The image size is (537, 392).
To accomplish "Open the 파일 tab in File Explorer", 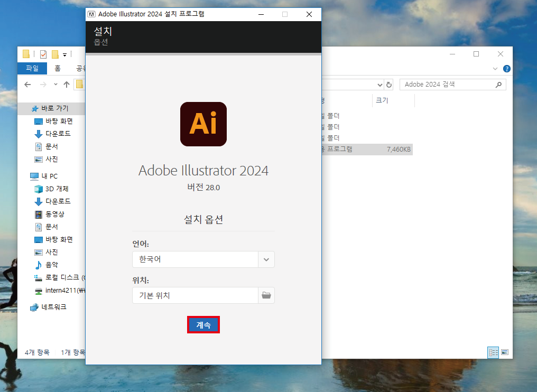I will click(x=32, y=69).
